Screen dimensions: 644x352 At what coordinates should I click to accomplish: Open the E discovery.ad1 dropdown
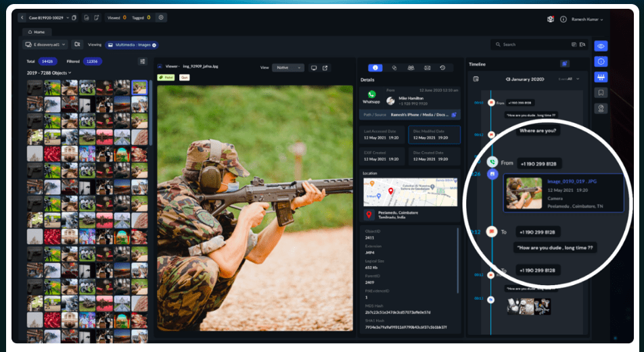46,45
